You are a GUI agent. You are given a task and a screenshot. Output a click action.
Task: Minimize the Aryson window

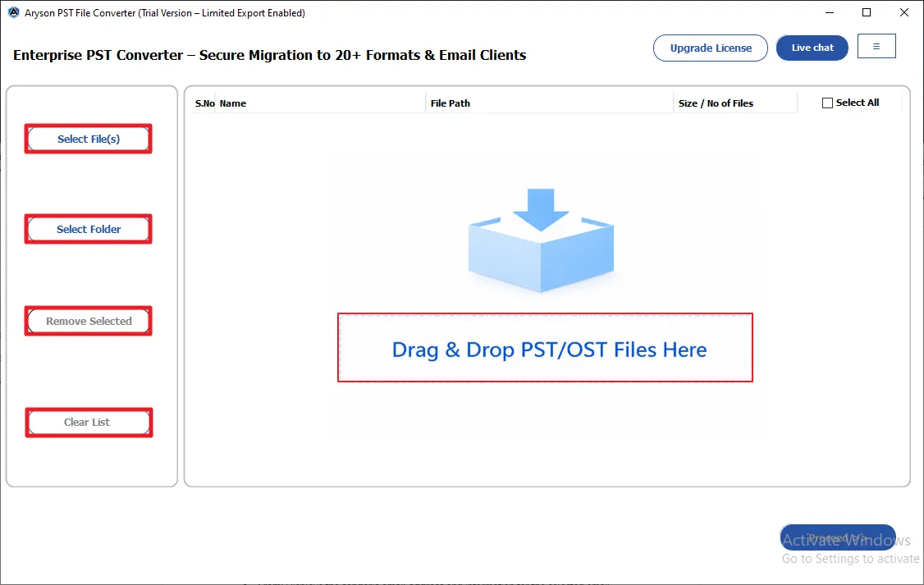pos(829,12)
